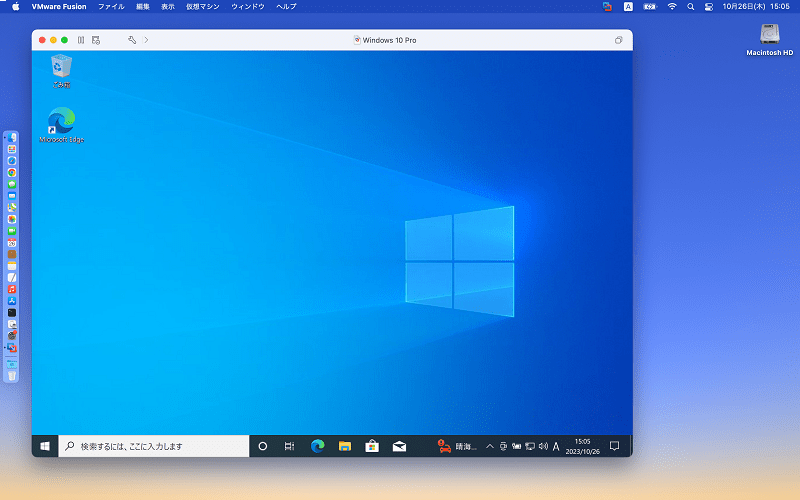Screen dimensions: 800x500
Task: Open the 編集 menu
Action: (x=143, y=7)
